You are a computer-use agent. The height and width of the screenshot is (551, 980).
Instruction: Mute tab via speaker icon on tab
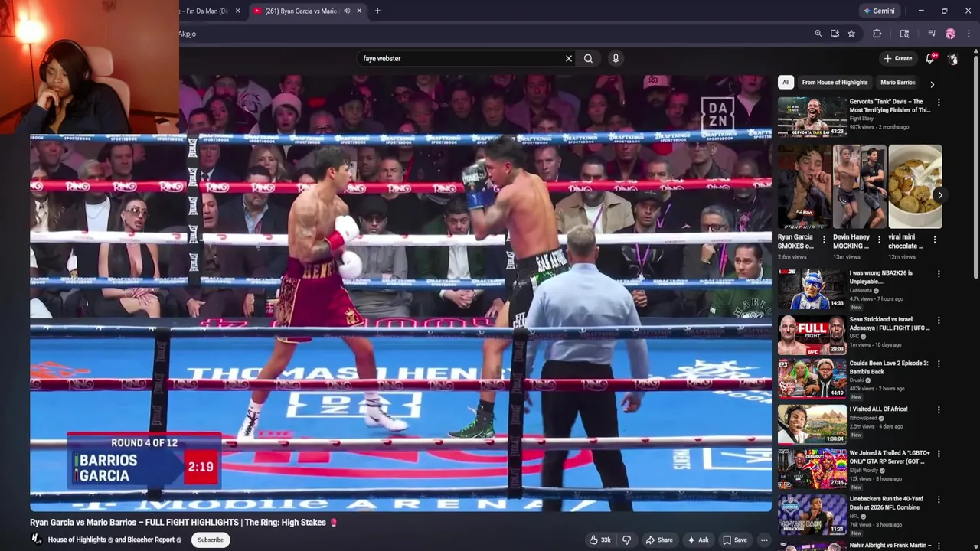pos(347,11)
